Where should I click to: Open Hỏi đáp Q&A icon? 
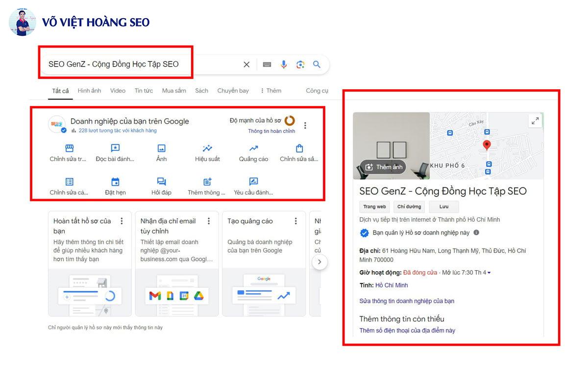pyautogui.click(x=161, y=182)
